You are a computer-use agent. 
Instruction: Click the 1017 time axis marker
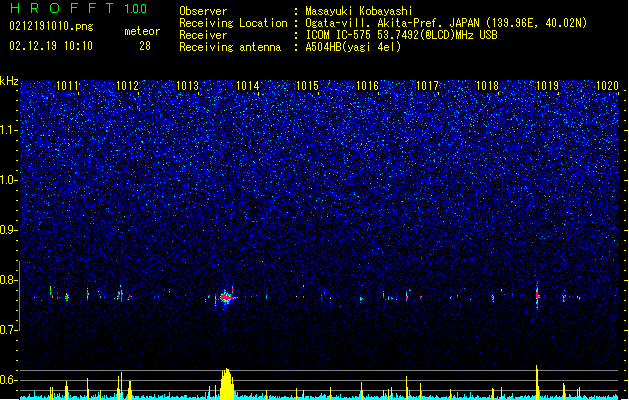(427, 86)
